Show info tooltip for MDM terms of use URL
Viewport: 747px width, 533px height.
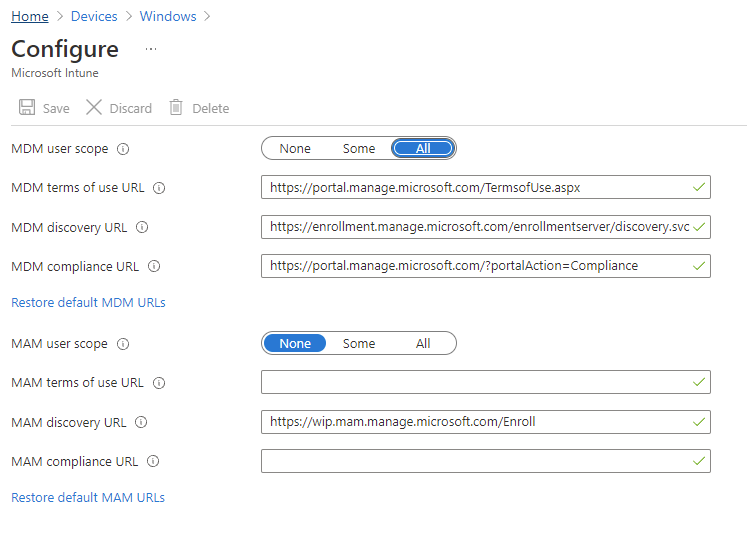(x=159, y=188)
